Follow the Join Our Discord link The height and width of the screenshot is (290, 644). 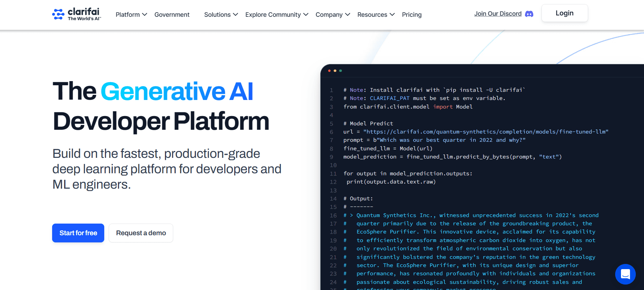coord(498,14)
